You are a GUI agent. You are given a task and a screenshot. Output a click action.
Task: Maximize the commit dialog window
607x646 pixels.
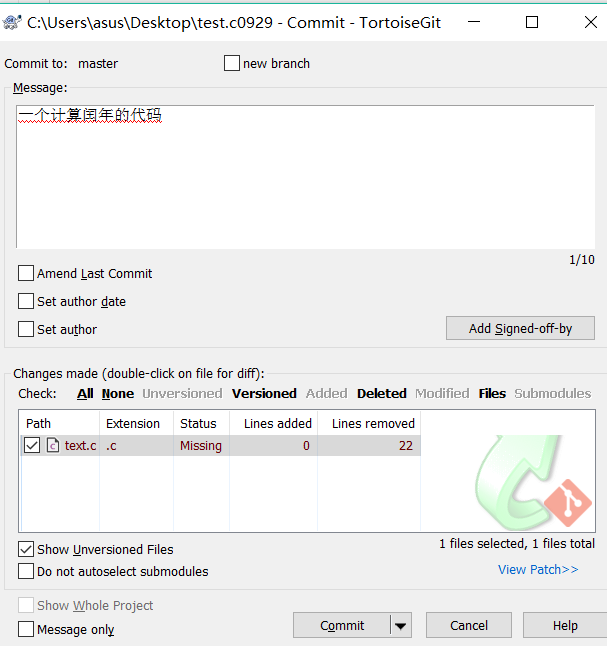tap(532, 22)
